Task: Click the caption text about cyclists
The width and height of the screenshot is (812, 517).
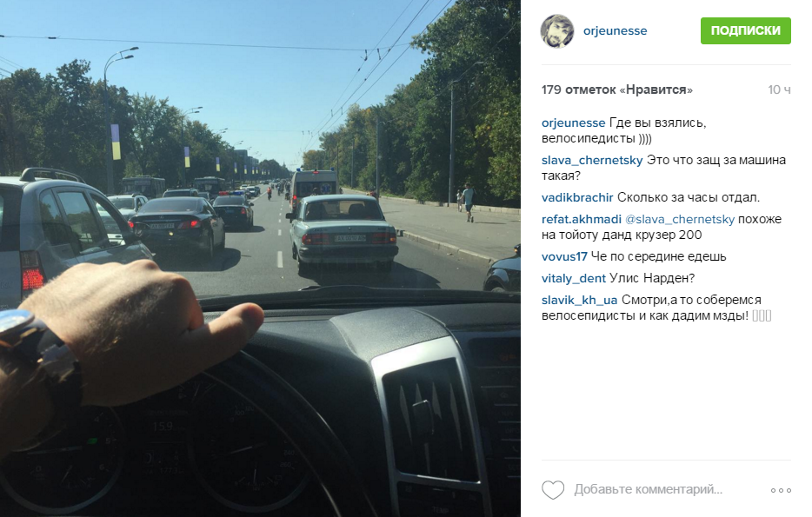Action: [624, 130]
